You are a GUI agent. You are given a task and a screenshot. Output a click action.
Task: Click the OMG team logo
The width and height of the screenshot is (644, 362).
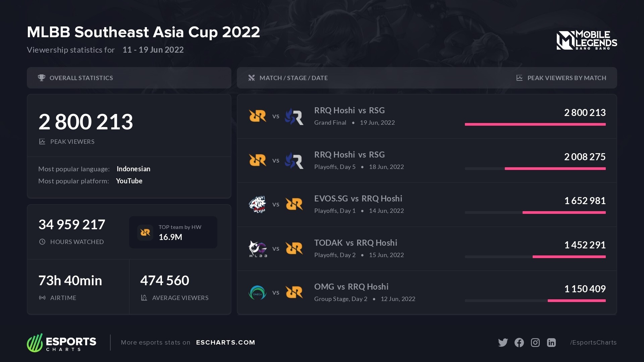tap(257, 293)
